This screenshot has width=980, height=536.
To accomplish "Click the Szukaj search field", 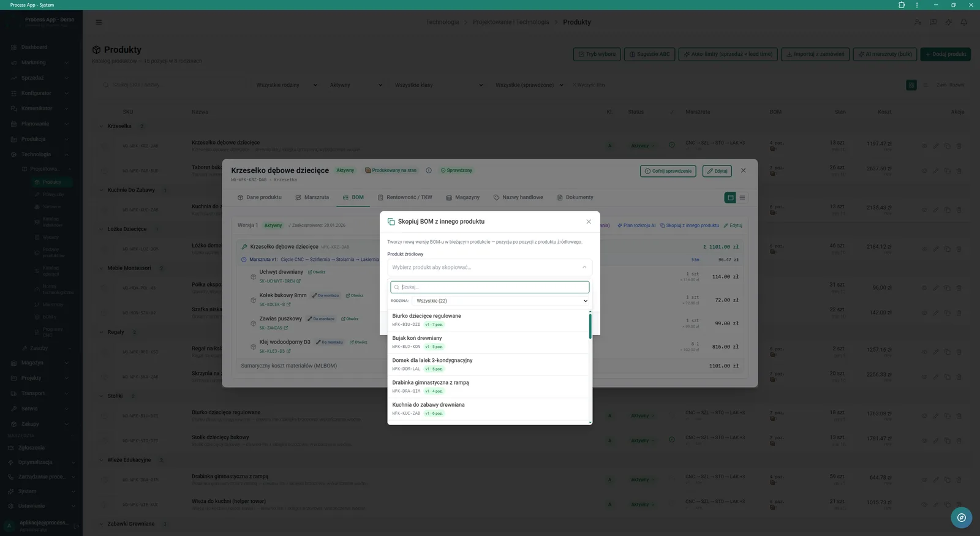I will tap(490, 287).
